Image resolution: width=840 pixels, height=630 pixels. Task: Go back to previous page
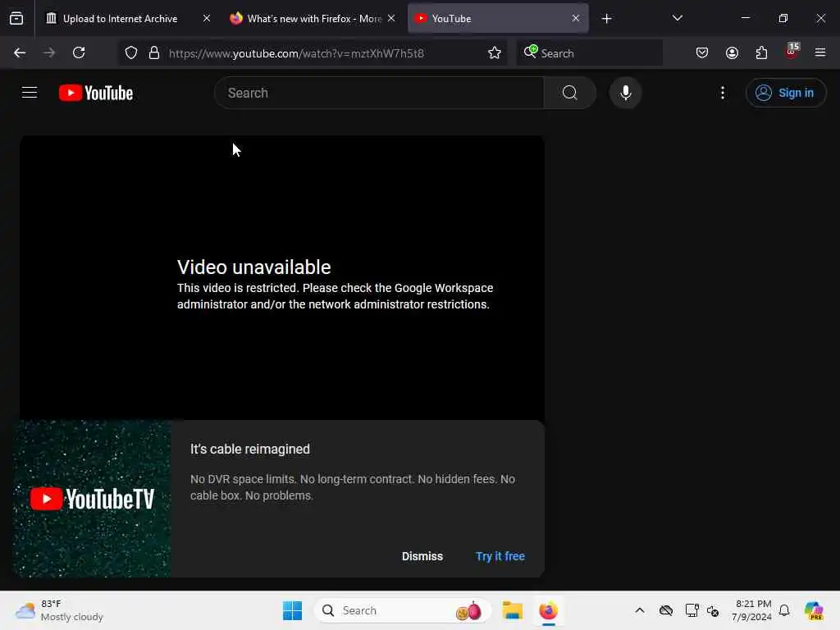click(20, 52)
